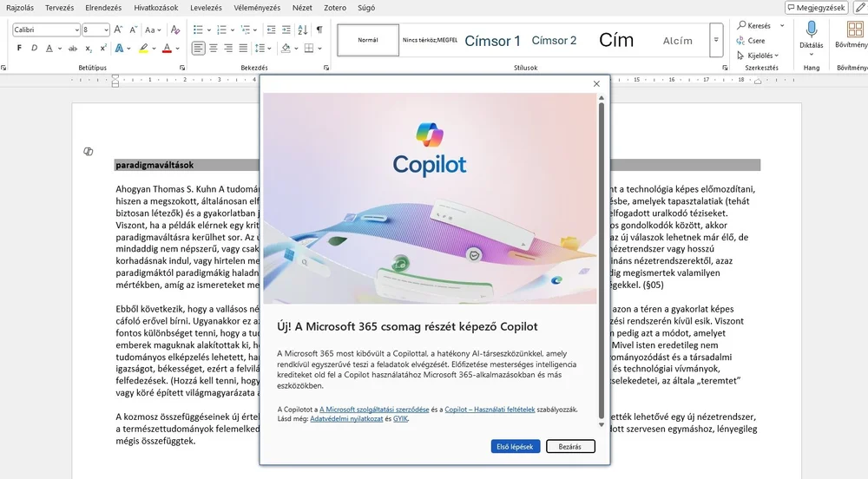Image resolution: width=868 pixels, height=479 pixels.
Task: Increase paragraph indent
Action: tap(286, 30)
